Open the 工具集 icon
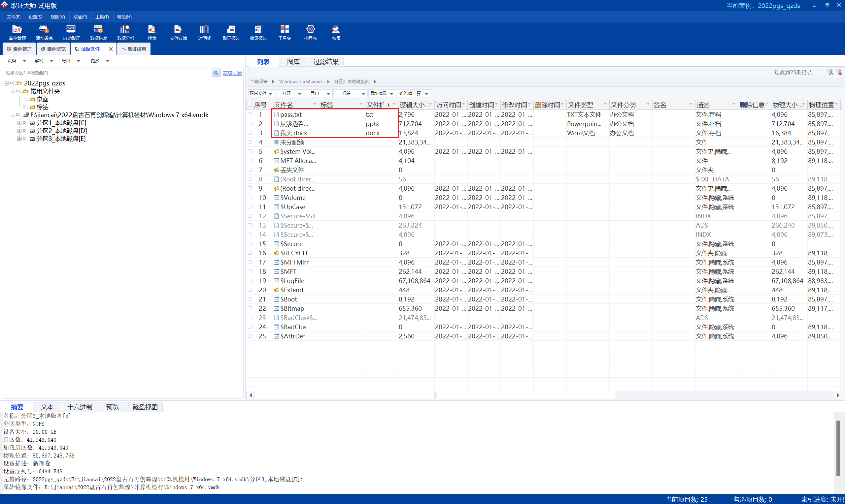Image resolution: width=845 pixels, height=504 pixels. [x=285, y=33]
